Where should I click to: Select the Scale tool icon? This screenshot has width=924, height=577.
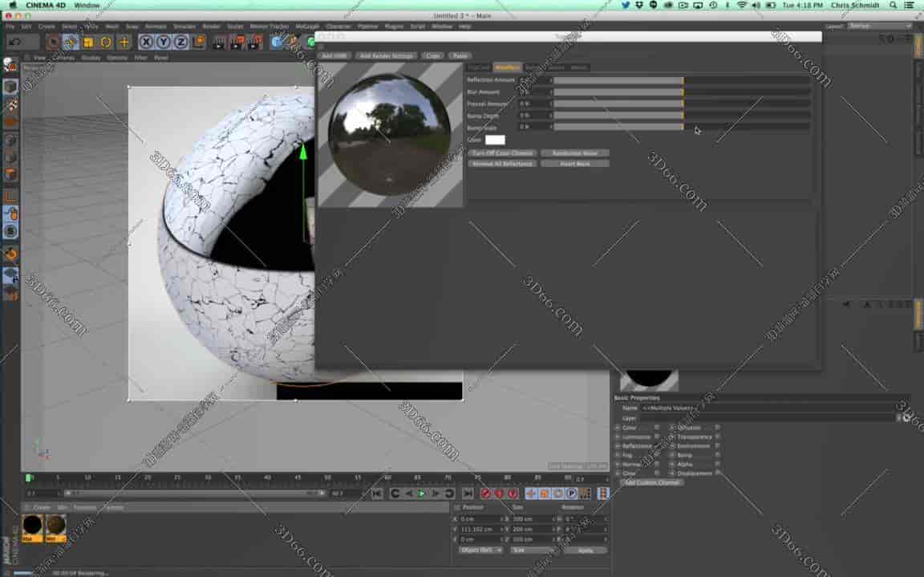(88, 43)
